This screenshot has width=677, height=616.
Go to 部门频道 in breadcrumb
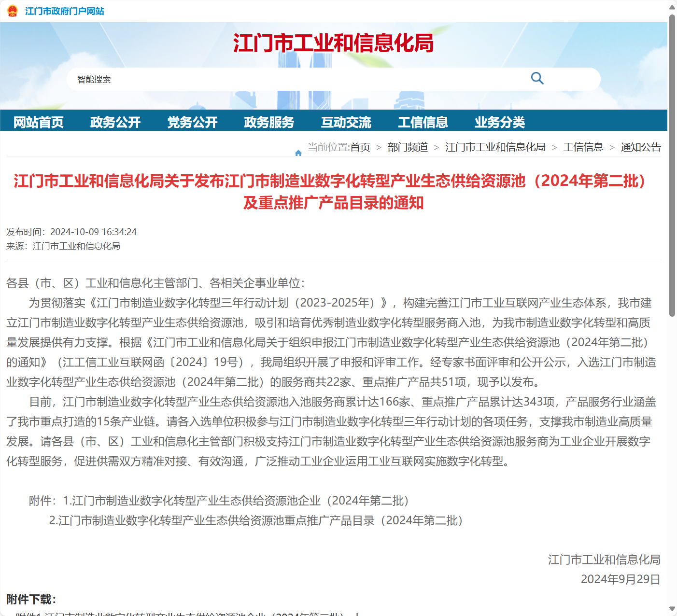tap(408, 147)
